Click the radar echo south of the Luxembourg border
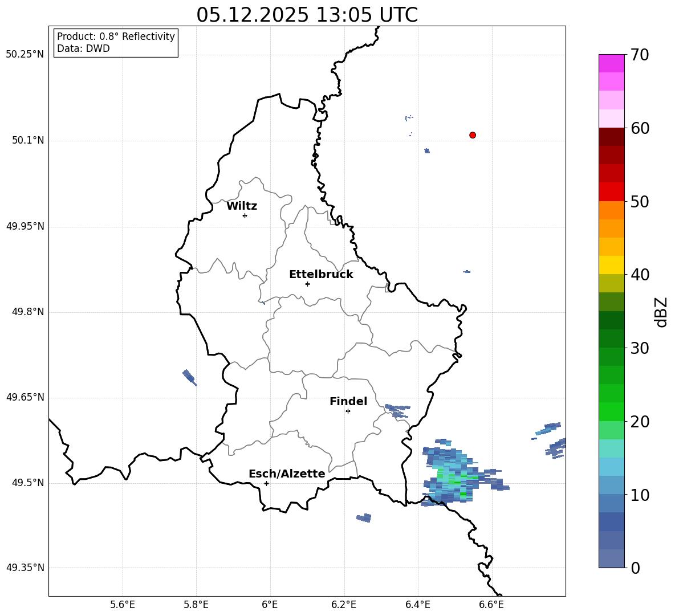The image size is (675, 616). 364,518
